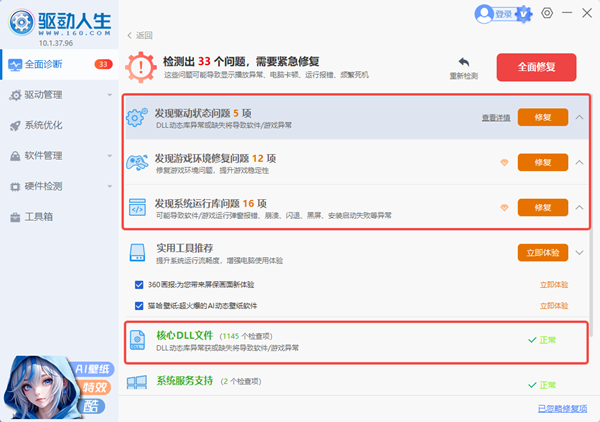Collapse the 发现系统运行库问题 section chevron
Viewport: 600px width, 422px height.
pyautogui.click(x=580, y=208)
